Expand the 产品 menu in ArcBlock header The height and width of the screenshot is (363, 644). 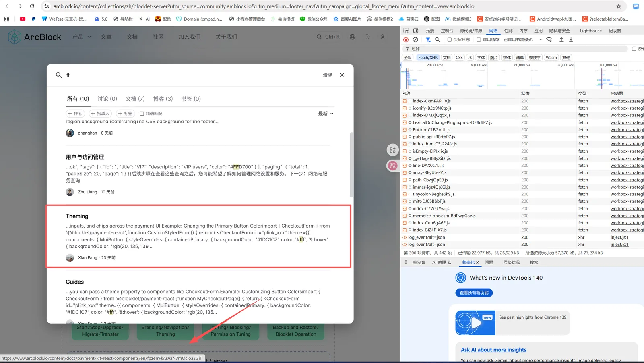click(81, 37)
